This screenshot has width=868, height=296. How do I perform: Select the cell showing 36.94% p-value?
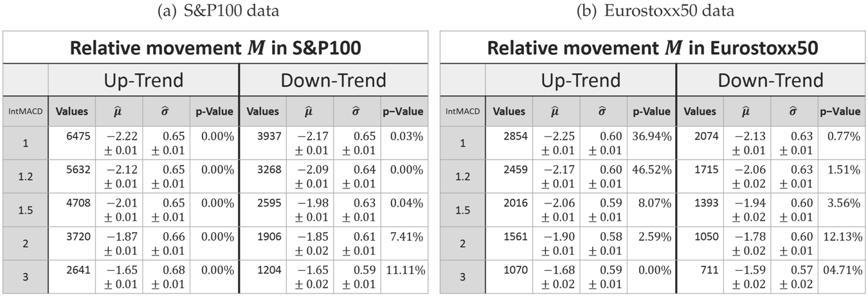tap(651, 143)
